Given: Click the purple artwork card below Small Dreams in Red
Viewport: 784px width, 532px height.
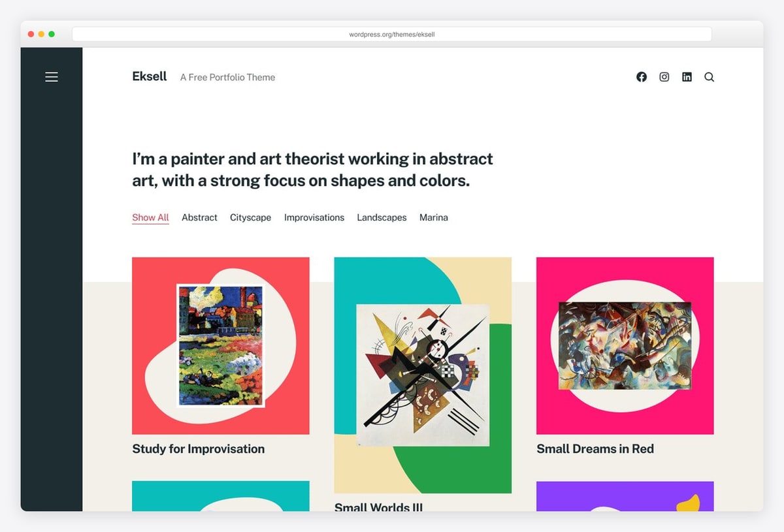Looking at the screenshot, I should [625, 496].
